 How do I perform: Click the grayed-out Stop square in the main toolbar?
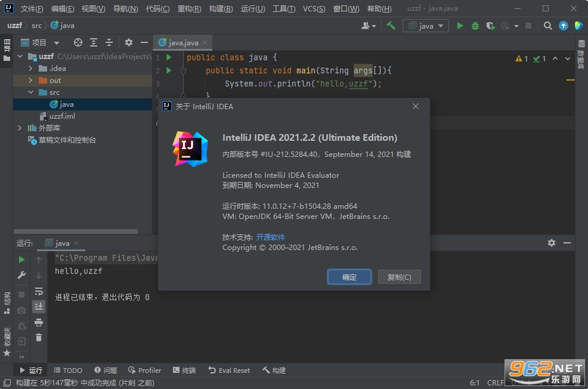528,26
